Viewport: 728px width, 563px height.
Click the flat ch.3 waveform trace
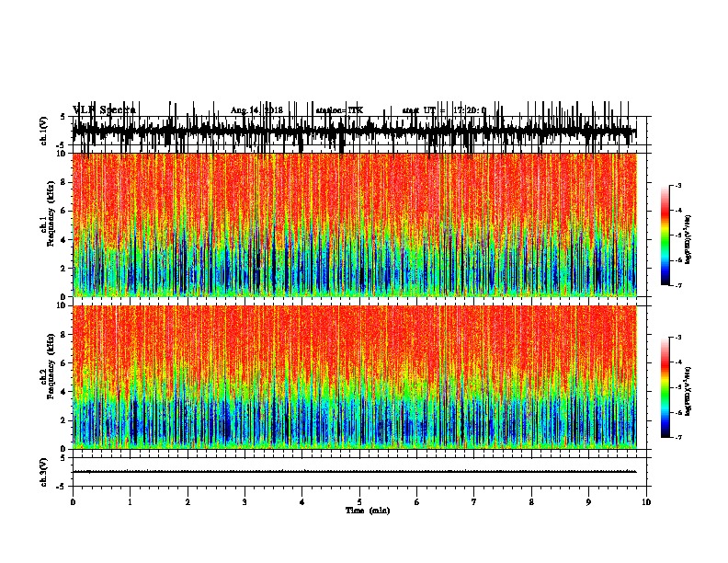point(354,472)
